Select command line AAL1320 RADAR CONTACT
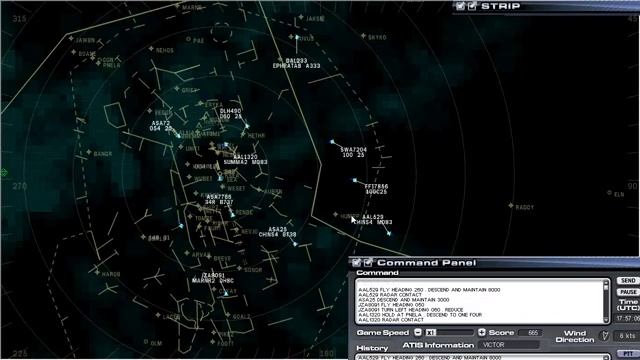 [x=391, y=320]
